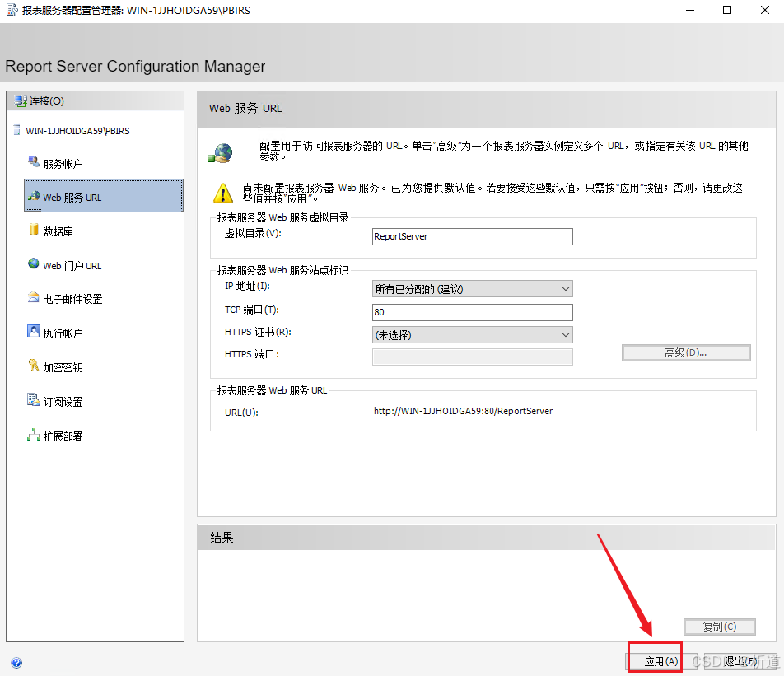Focus the 虚拟目录 ReportServer text field

coord(472,236)
